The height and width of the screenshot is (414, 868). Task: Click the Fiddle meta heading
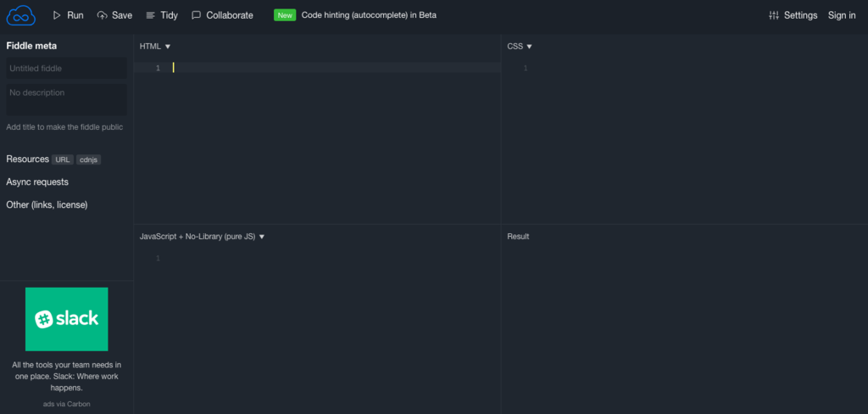[x=31, y=46]
